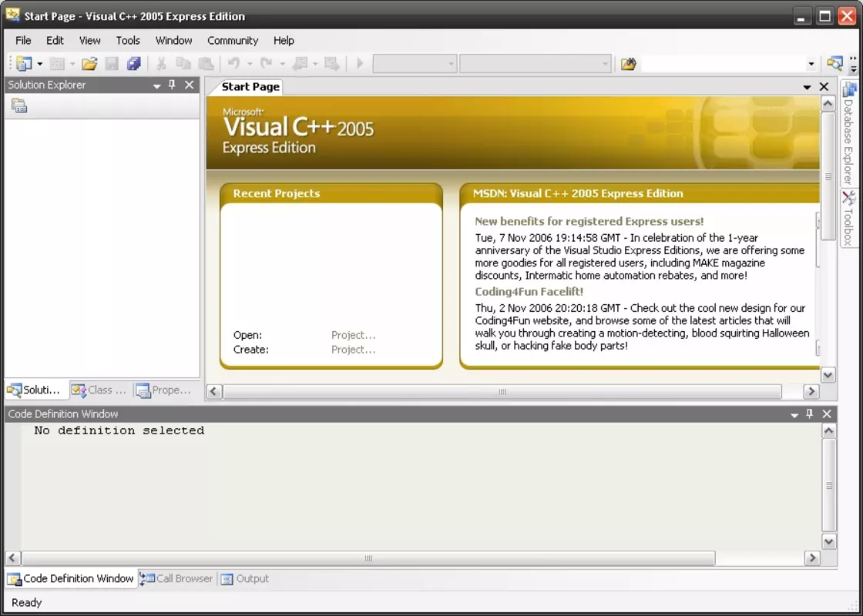Close the Solution Explorer panel
The image size is (863, 616).
[190, 85]
